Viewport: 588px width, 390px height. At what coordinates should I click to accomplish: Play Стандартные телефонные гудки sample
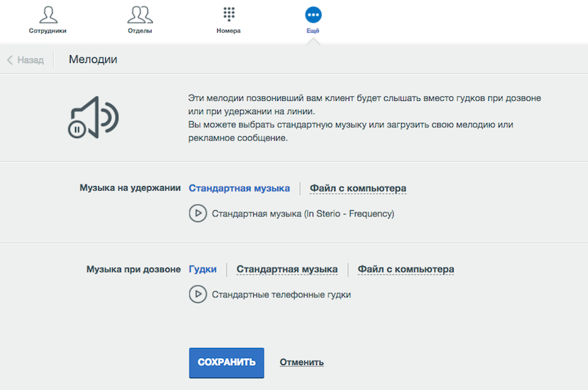pyautogui.click(x=198, y=295)
